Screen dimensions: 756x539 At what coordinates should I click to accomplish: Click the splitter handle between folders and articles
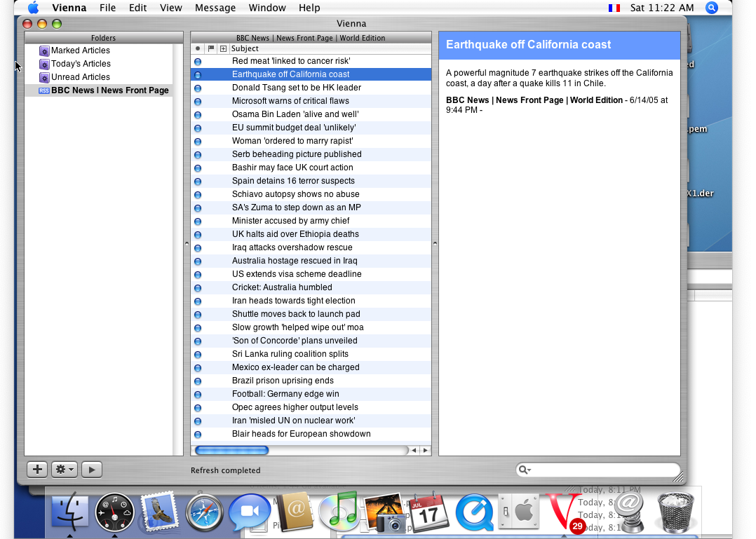[187, 244]
